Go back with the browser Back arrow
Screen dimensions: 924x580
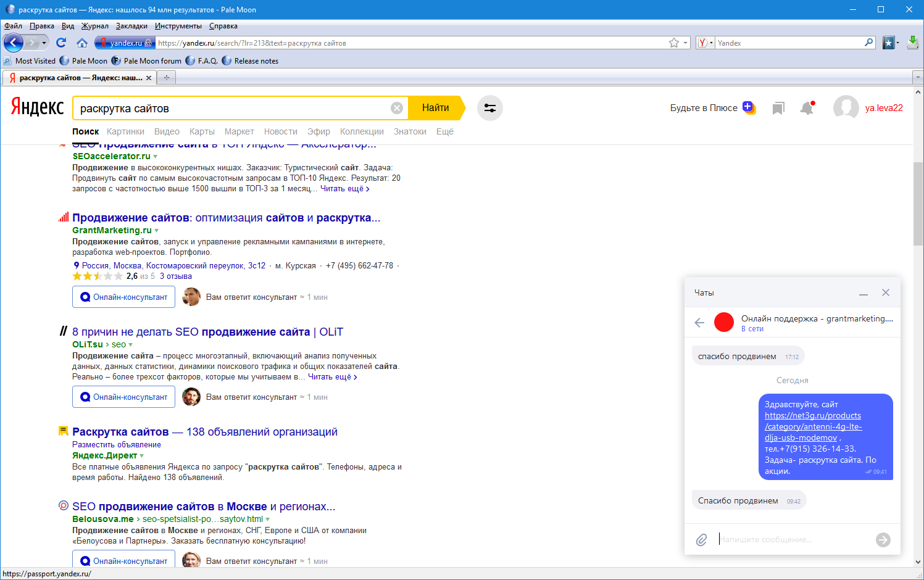tap(14, 43)
